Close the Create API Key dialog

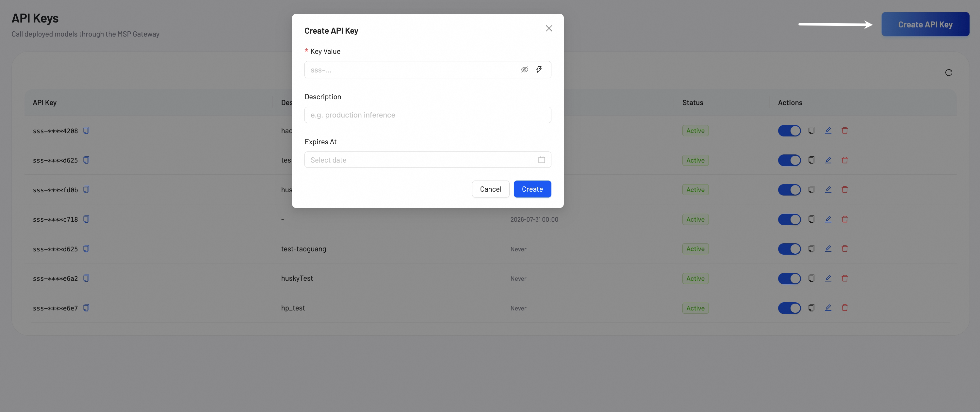pyautogui.click(x=548, y=28)
